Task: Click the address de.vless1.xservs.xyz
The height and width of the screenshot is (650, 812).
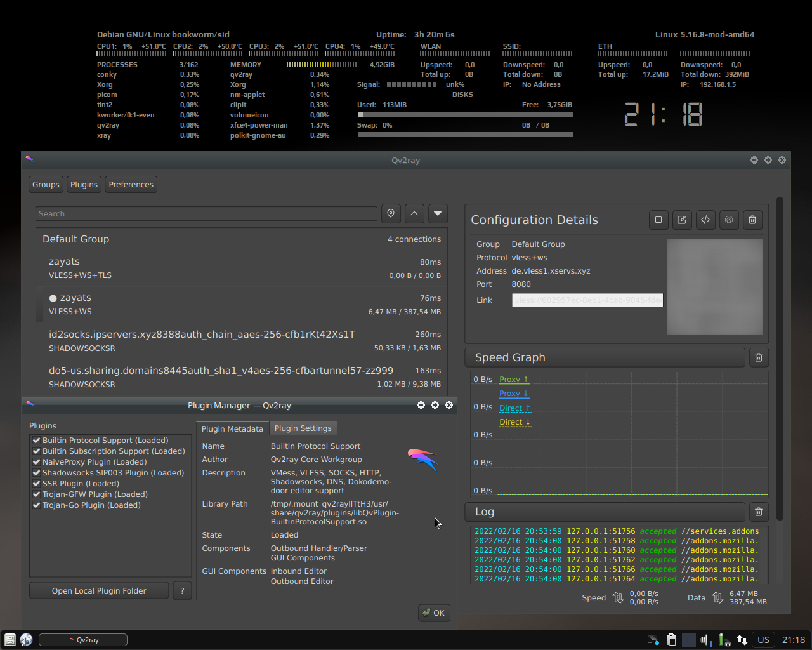Action: 551,270
